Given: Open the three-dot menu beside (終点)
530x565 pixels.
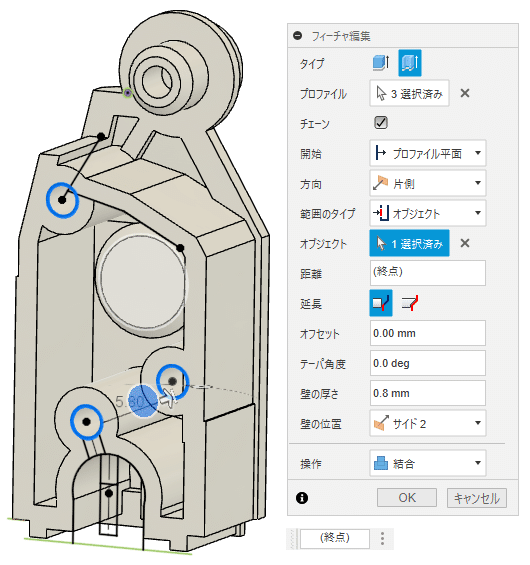Looking at the screenshot, I should click(382, 538).
